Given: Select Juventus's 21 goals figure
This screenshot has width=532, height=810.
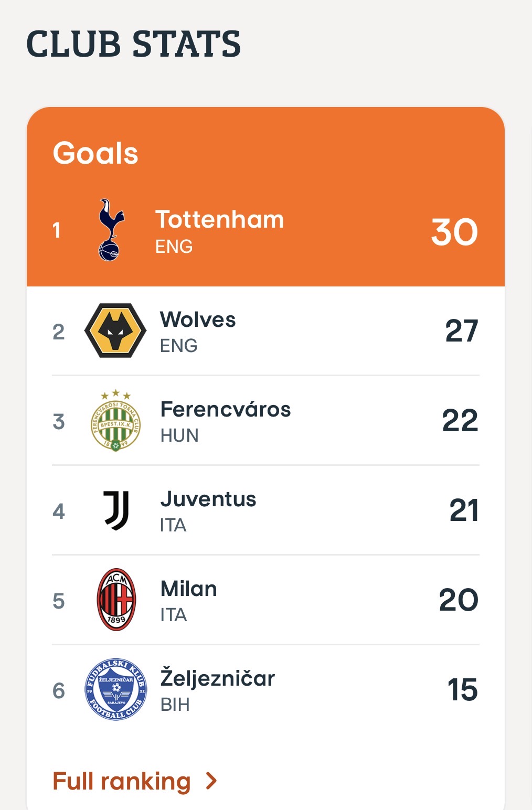Looking at the screenshot, I should coord(464,510).
